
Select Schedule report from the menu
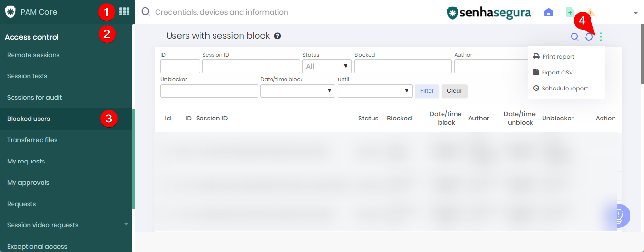pos(565,89)
